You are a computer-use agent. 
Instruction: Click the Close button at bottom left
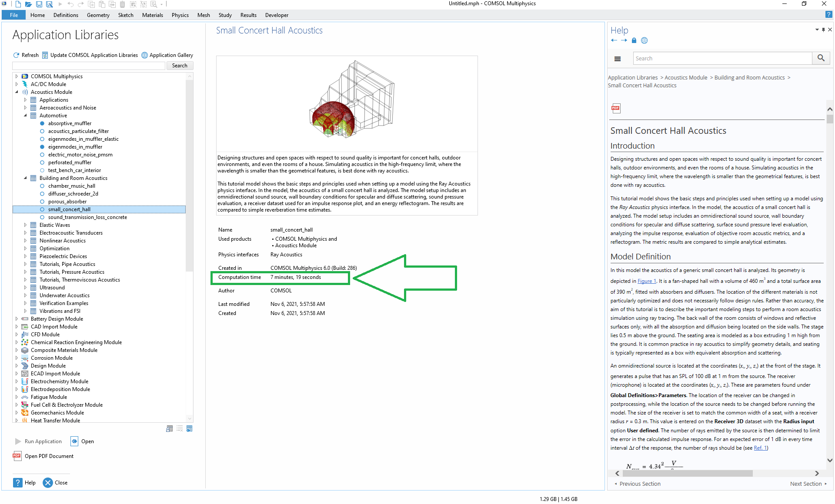tap(56, 483)
